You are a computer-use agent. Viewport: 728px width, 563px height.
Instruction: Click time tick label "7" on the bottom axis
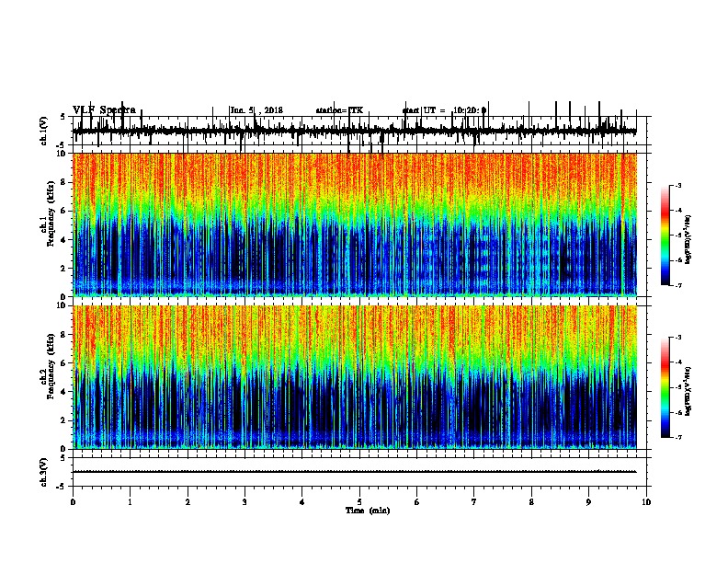[x=474, y=502]
